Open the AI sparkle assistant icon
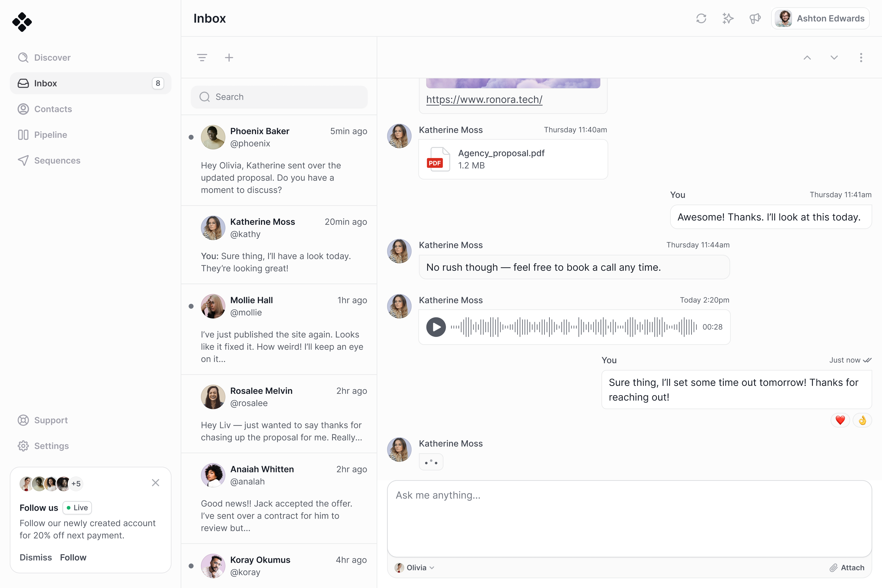Screen dimensions: 882x588 [728, 18]
